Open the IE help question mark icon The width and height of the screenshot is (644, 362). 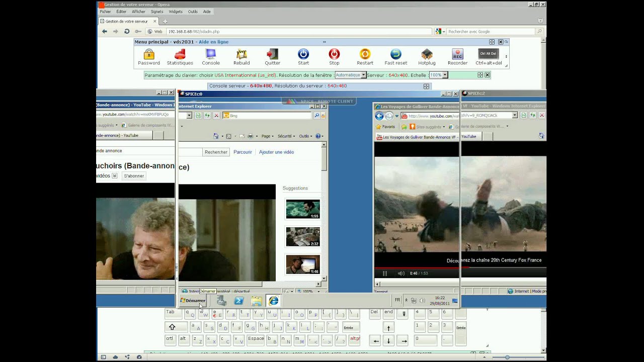pos(317,136)
